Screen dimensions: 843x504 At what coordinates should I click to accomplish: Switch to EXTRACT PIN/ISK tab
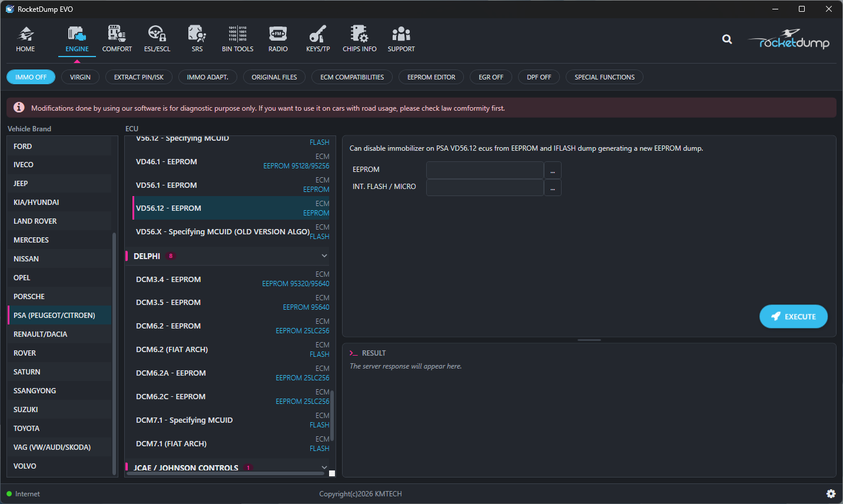(139, 77)
